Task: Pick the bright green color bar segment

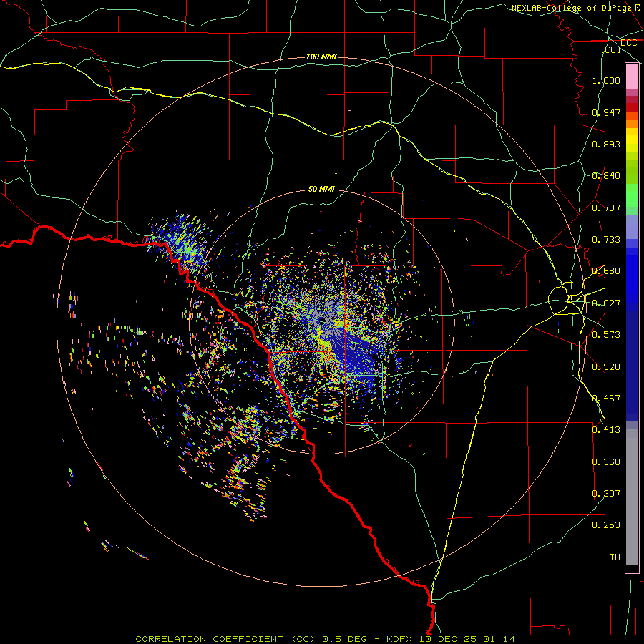Action: [x=632, y=195]
